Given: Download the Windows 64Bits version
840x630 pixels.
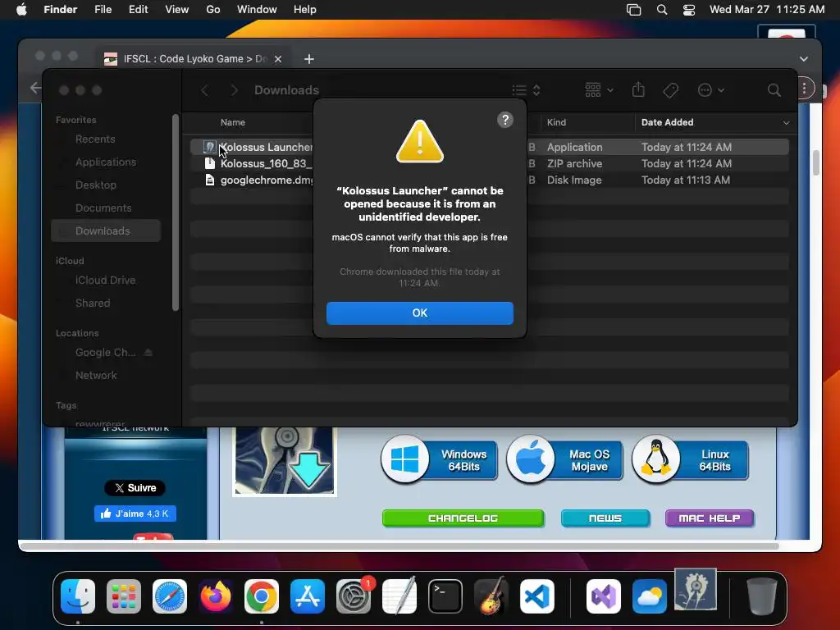Looking at the screenshot, I should 440,459.
